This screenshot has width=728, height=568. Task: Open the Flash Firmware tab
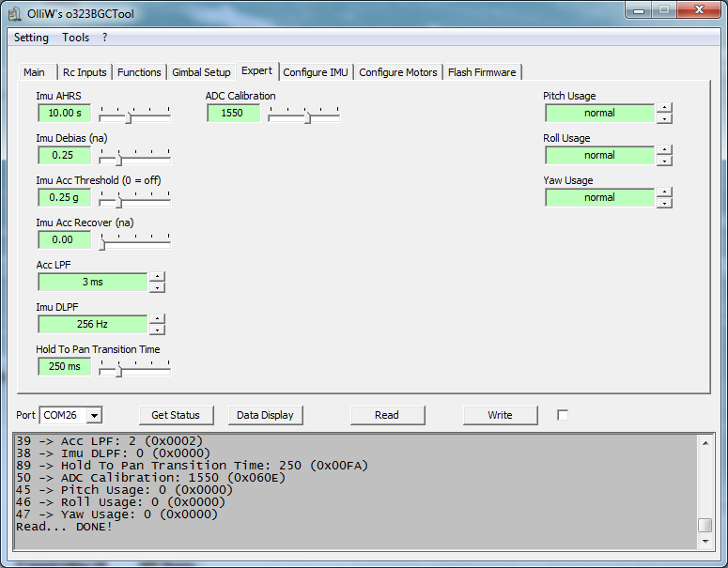click(482, 72)
